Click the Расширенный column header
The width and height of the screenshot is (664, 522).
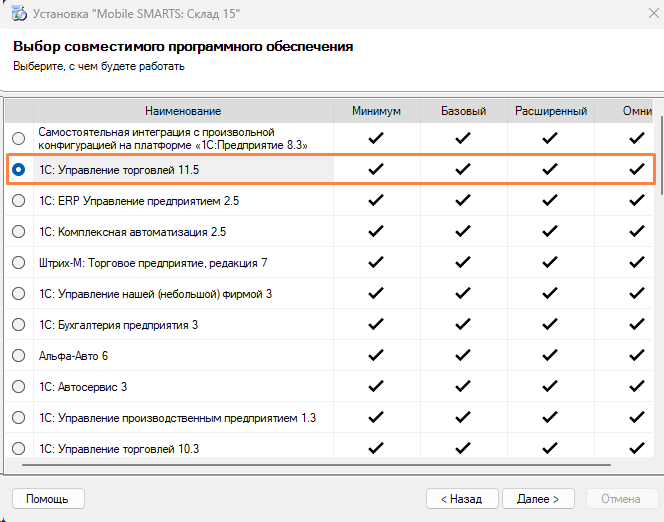point(550,111)
